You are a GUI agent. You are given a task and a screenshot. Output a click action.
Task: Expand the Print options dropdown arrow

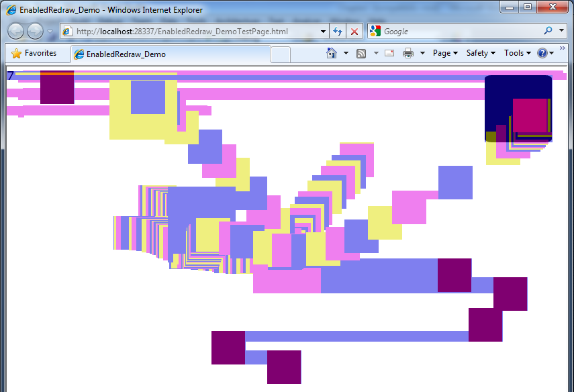coord(422,53)
